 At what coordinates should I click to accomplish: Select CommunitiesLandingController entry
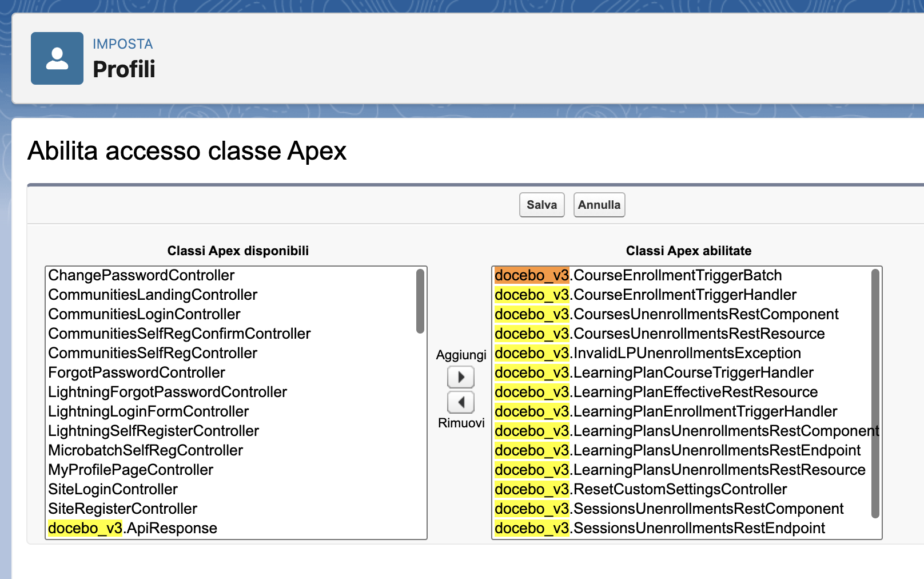click(153, 295)
